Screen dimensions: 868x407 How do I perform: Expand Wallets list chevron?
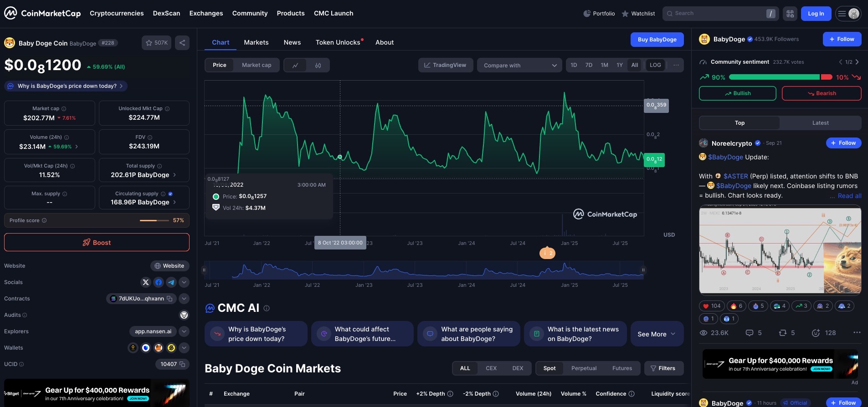[184, 348]
